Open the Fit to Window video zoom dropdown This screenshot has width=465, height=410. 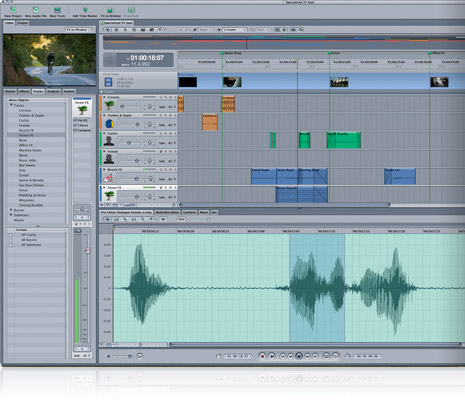(x=79, y=30)
